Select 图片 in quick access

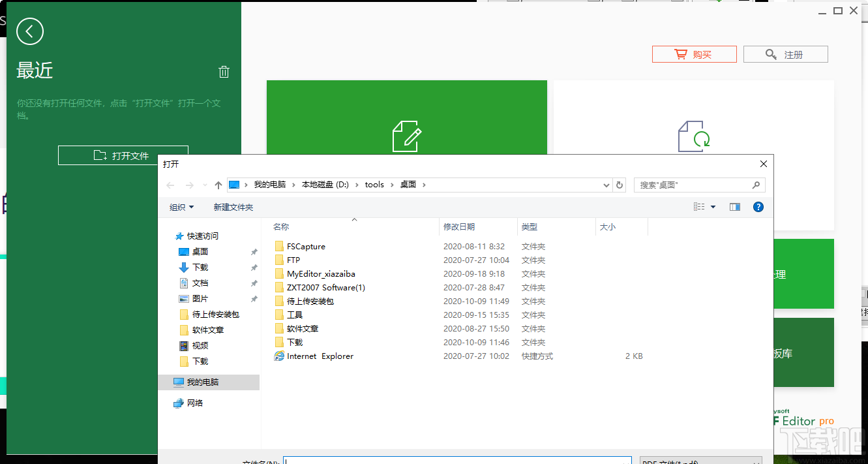click(x=200, y=299)
